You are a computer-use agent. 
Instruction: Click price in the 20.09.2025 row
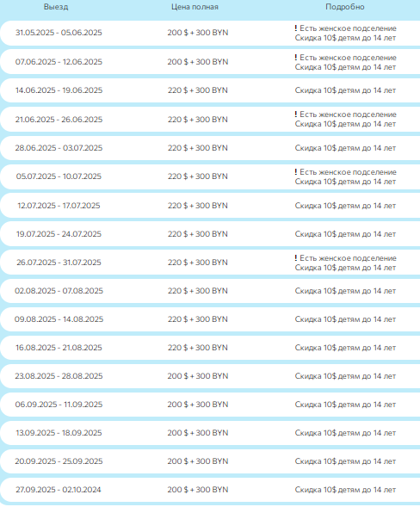(x=198, y=461)
